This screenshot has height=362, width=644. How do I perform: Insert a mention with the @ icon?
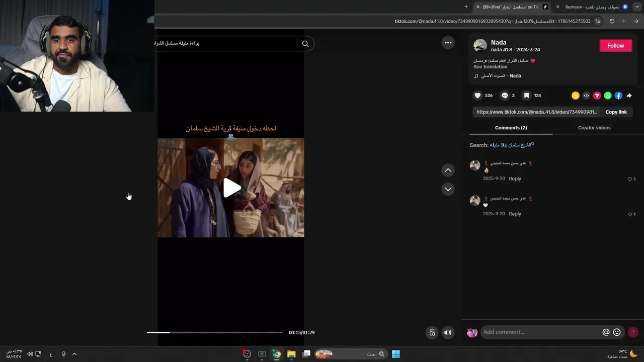pyautogui.click(x=606, y=332)
